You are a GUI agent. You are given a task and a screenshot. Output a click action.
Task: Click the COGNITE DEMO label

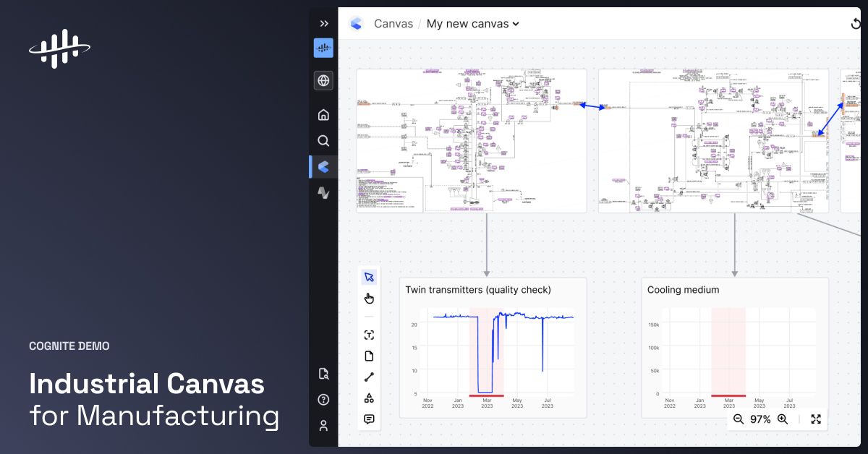click(x=69, y=346)
